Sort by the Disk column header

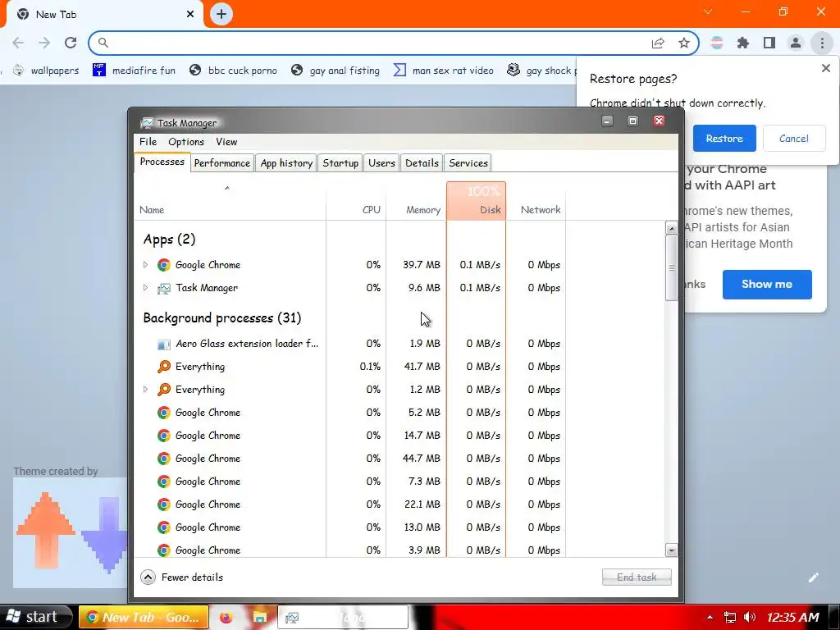[x=477, y=202]
